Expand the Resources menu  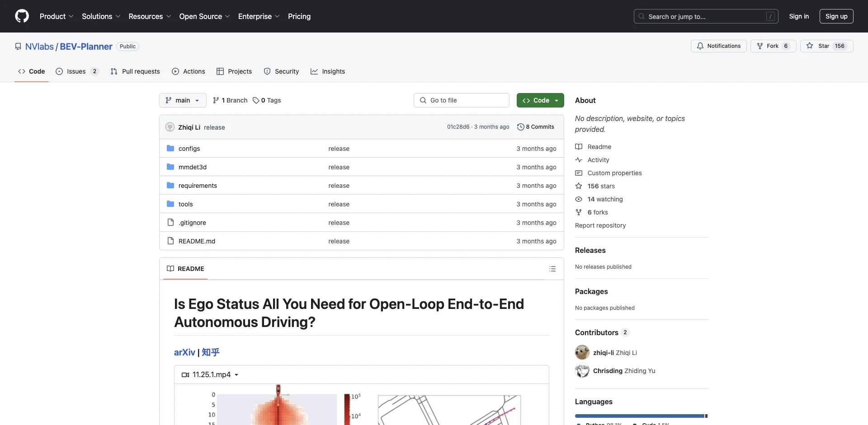point(150,16)
